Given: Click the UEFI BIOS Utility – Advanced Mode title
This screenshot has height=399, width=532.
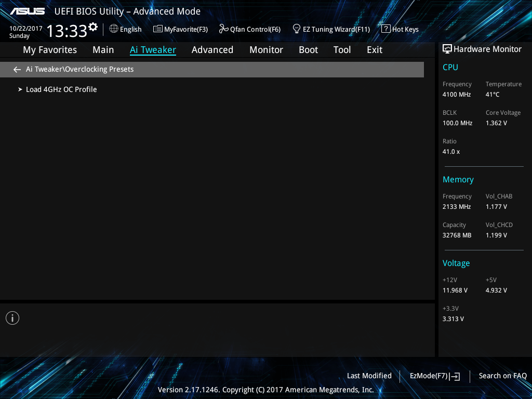Looking at the screenshot, I should pos(127,11).
